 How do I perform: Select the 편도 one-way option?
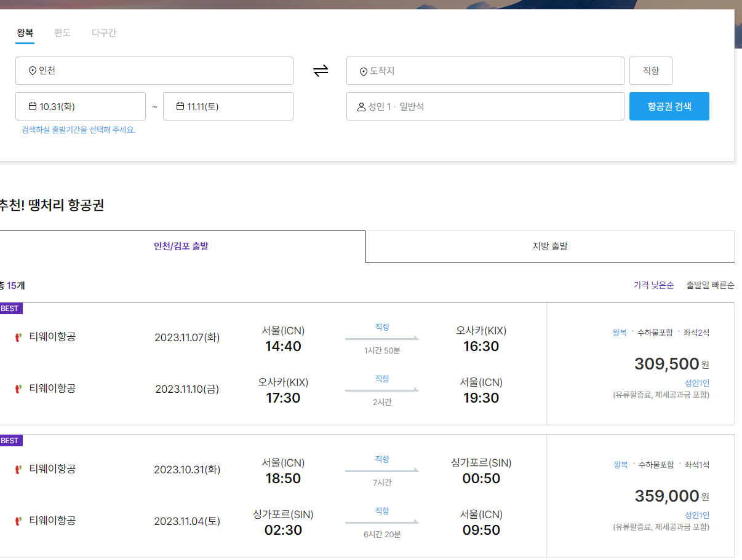pyautogui.click(x=62, y=33)
